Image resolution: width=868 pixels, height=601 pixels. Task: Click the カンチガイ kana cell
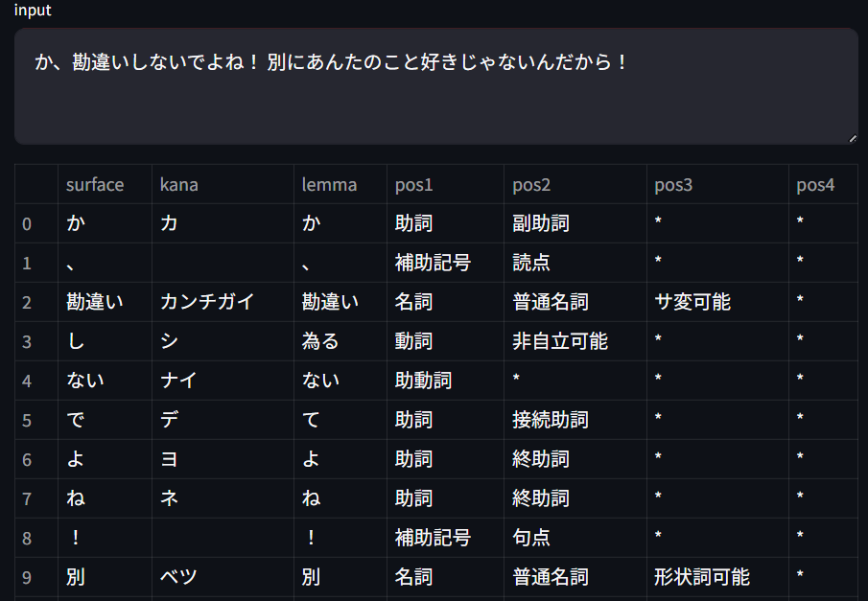[x=223, y=302]
